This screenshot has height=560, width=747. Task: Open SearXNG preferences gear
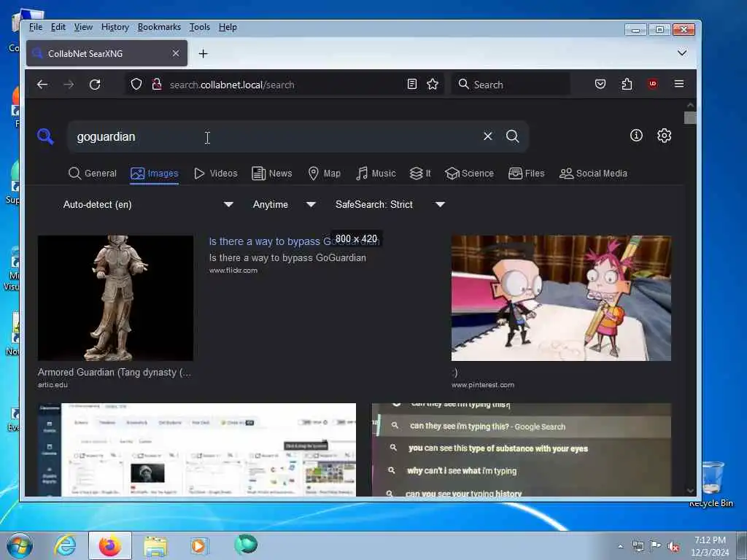coord(664,136)
